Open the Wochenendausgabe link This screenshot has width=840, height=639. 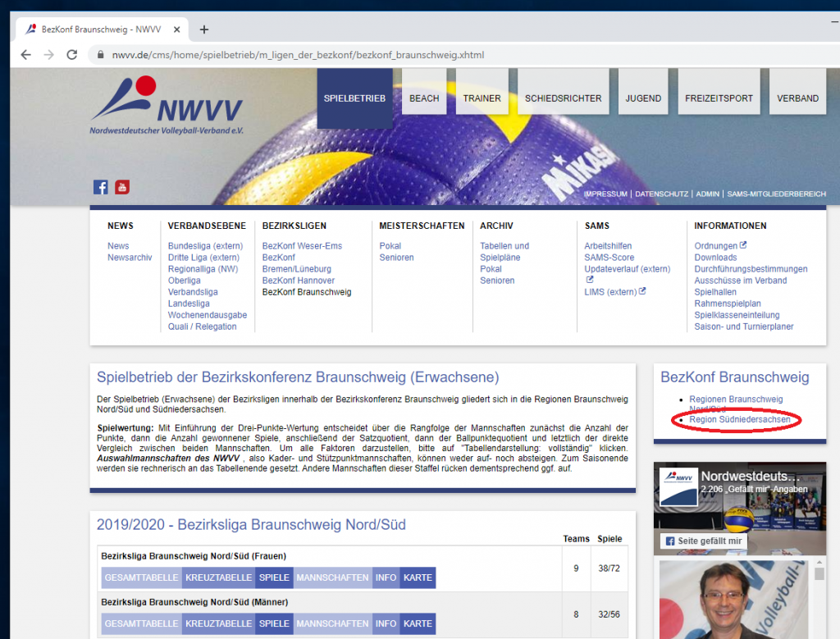[208, 315]
